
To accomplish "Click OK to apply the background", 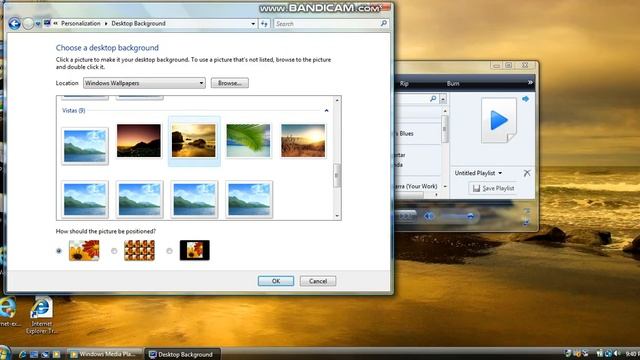I will click(276, 281).
